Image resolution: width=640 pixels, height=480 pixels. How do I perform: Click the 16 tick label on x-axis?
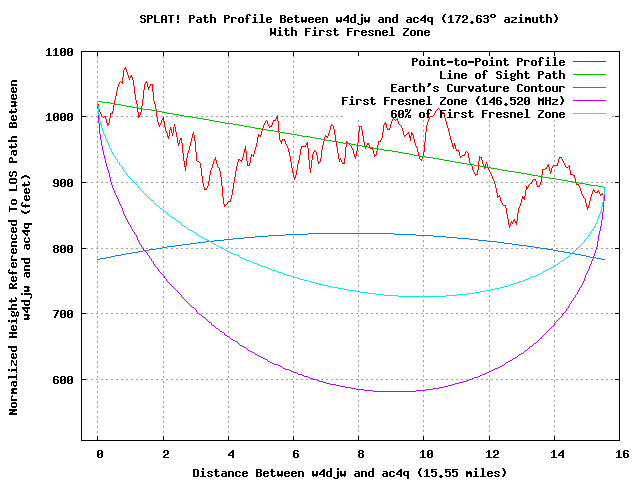[620, 453]
